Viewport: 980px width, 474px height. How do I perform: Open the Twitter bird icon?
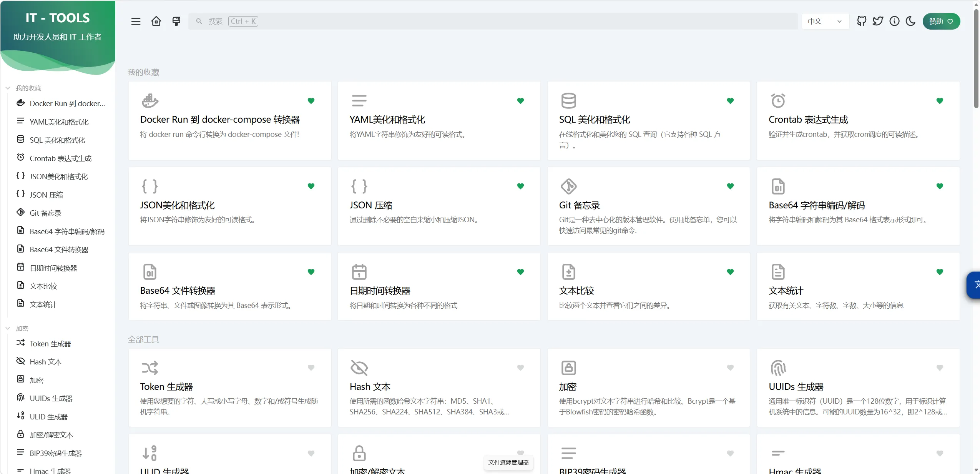tap(878, 21)
